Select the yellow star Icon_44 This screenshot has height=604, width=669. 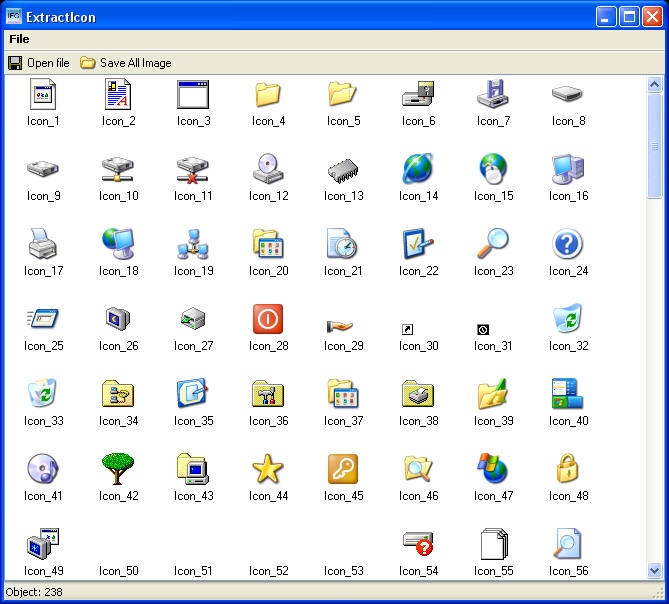tap(268, 468)
